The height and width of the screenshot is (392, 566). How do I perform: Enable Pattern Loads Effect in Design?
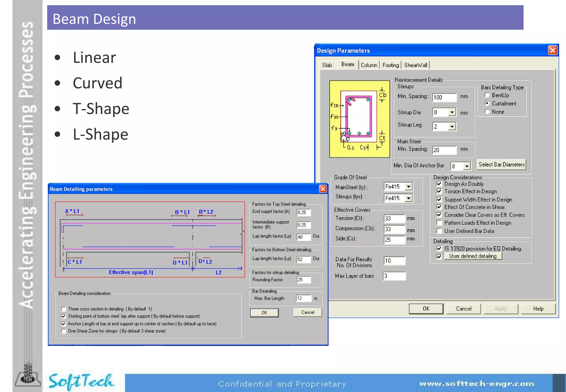[x=439, y=223]
